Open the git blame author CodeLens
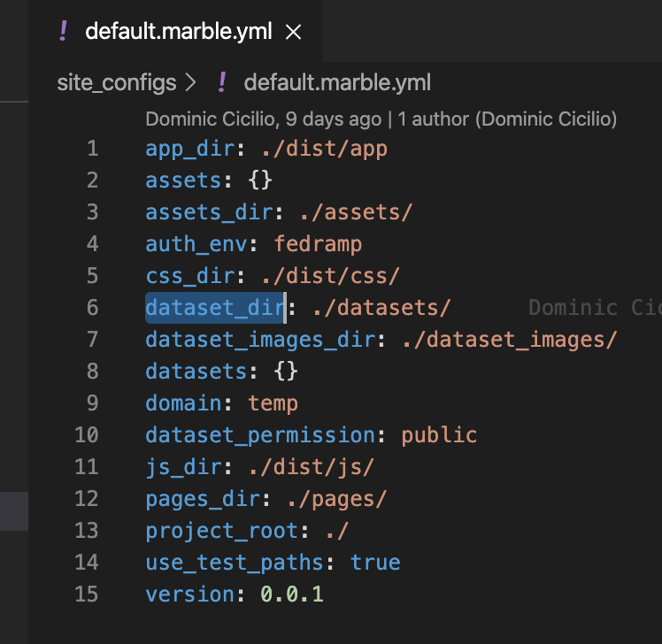This screenshot has height=644, width=662. (381, 119)
